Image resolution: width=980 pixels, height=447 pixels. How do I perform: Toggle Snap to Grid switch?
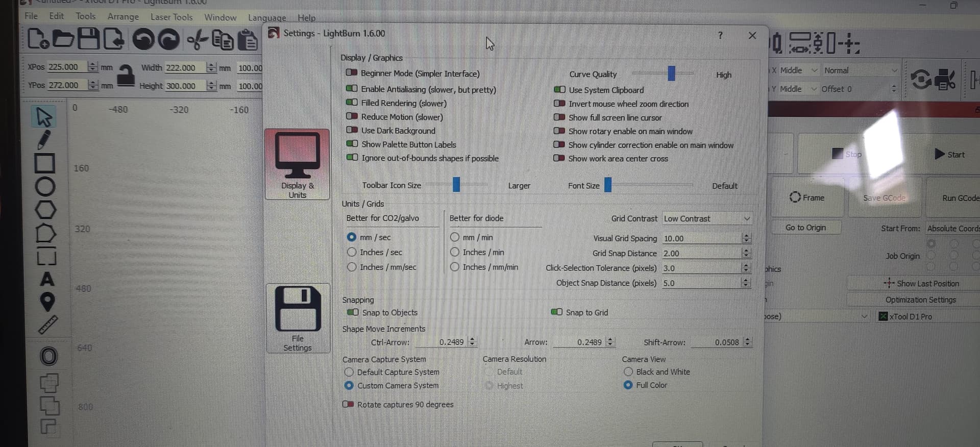pyautogui.click(x=557, y=312)
